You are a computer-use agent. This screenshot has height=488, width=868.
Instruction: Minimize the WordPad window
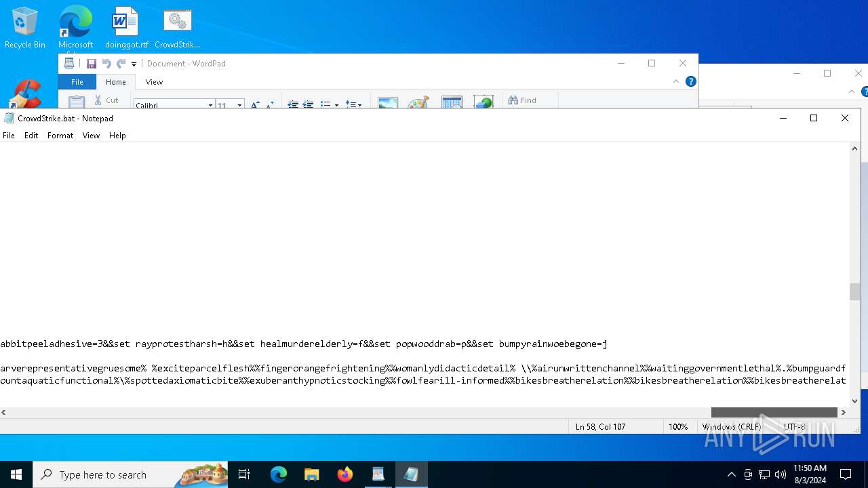tap(620, 63)
